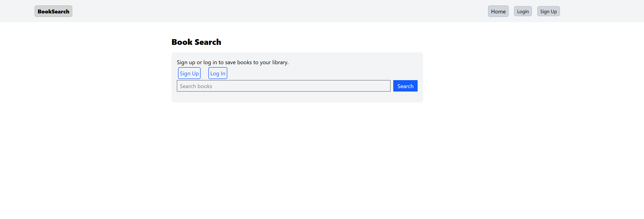This screenshot has height=219, width=644.
Task: Click the blue-outlined Sign Up button
Action: (189, 73)
